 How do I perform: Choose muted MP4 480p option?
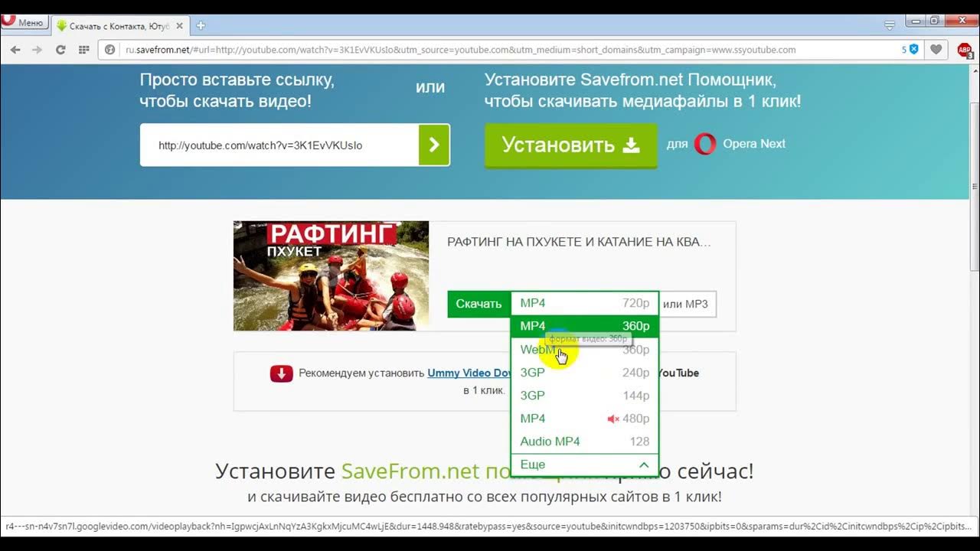point(584,419)
